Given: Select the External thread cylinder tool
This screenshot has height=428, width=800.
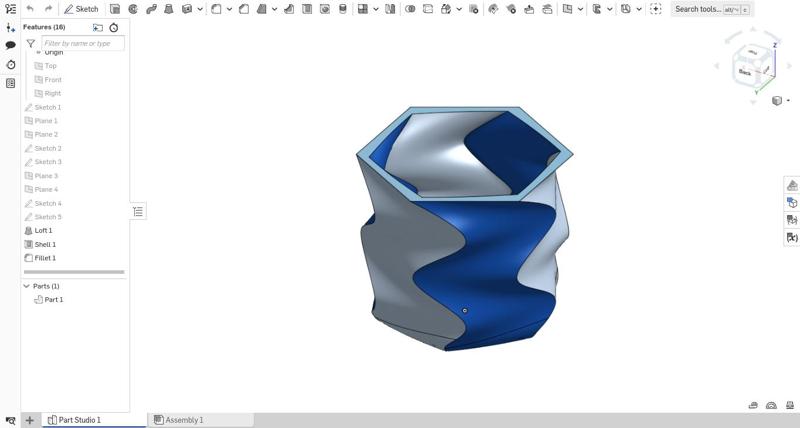Looking at the screenshot, I should [343, 9].
